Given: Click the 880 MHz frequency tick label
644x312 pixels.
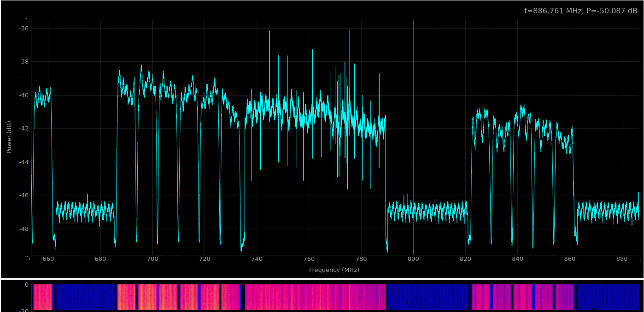Looking at the screenshot, I should (x=622, y=259).
